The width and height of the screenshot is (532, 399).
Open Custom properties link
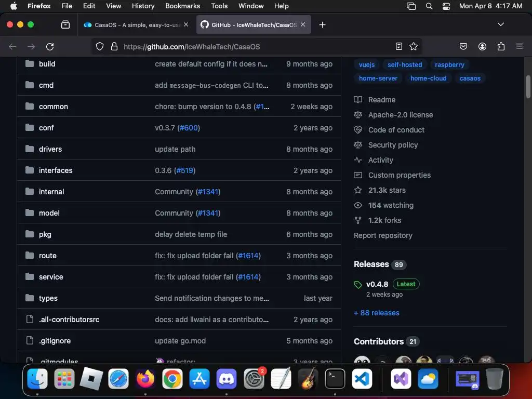coord(392,175)
